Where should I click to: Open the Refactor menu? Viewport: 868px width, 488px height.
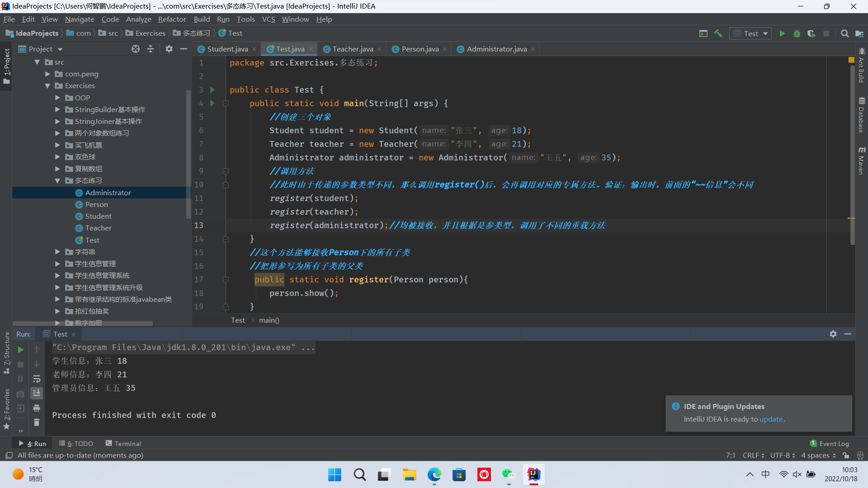pos(172,19)
